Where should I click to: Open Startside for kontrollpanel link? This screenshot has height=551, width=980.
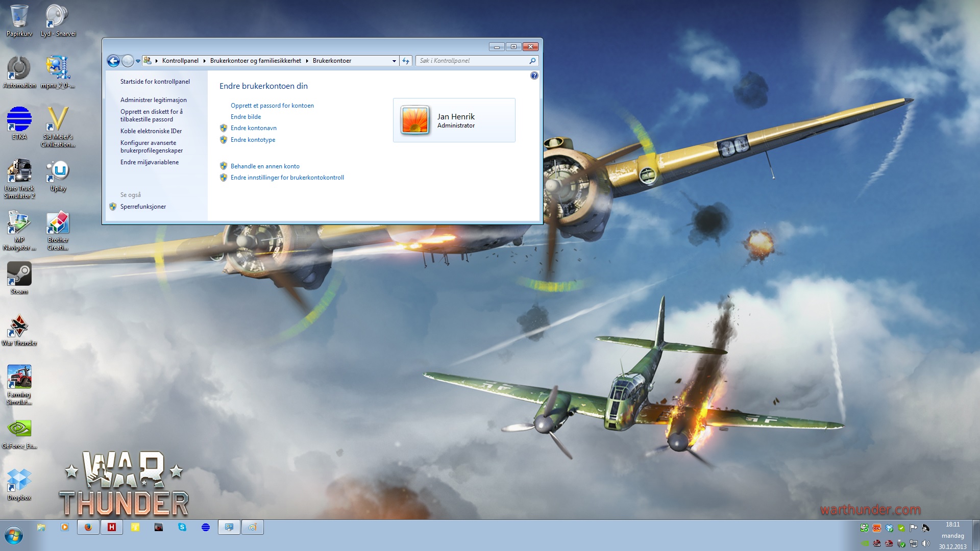point(155,82)
